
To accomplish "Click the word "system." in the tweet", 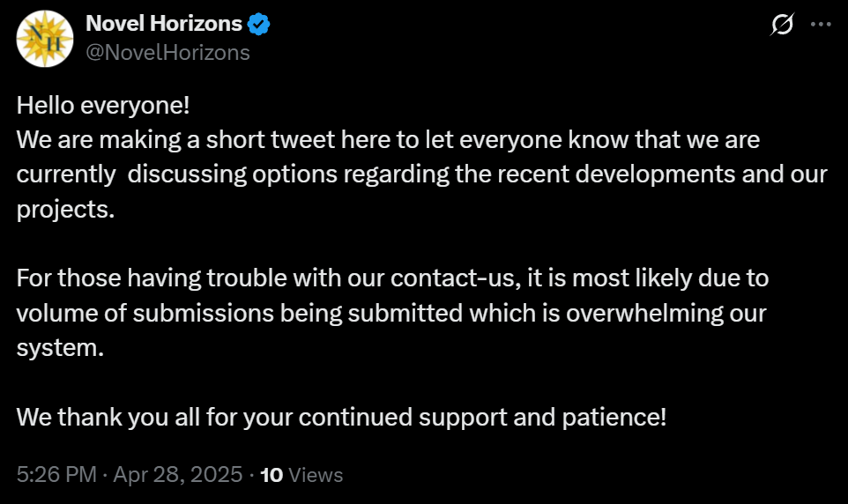I will click(60, 348).
